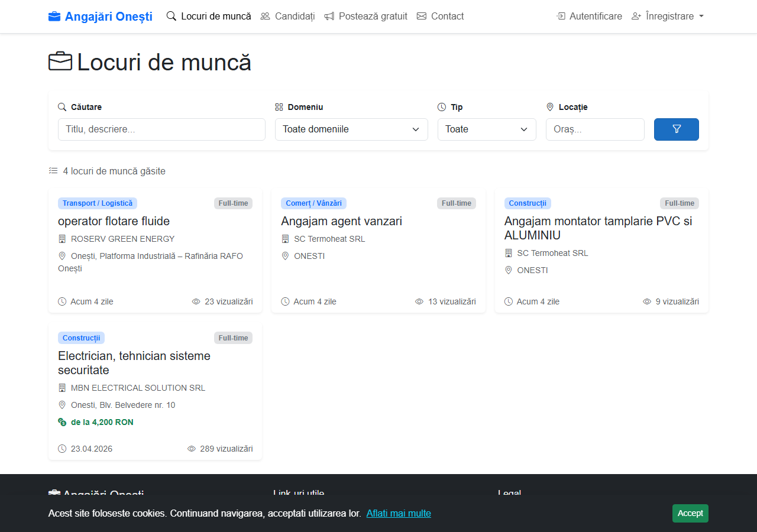Click the eye icon beside 13 vizualizări
The width and height of the screenshot is (757, 532).
point(419,301)
